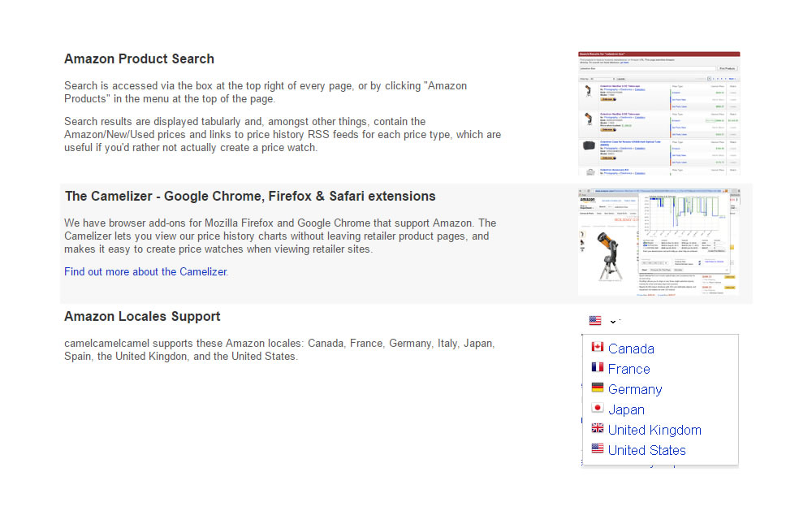Open the Find out more about the Camelizer link

(145, 271)
